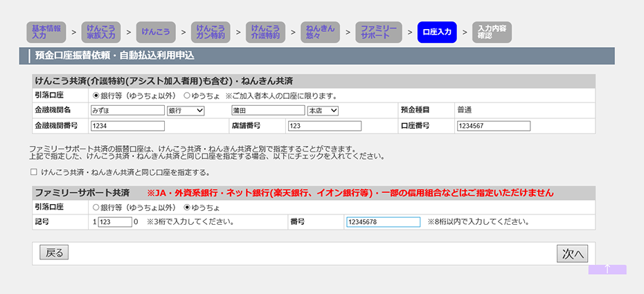Click the scroll-to-top arrow button
This screenshot has width=644, height=294.
pos(607,270)
